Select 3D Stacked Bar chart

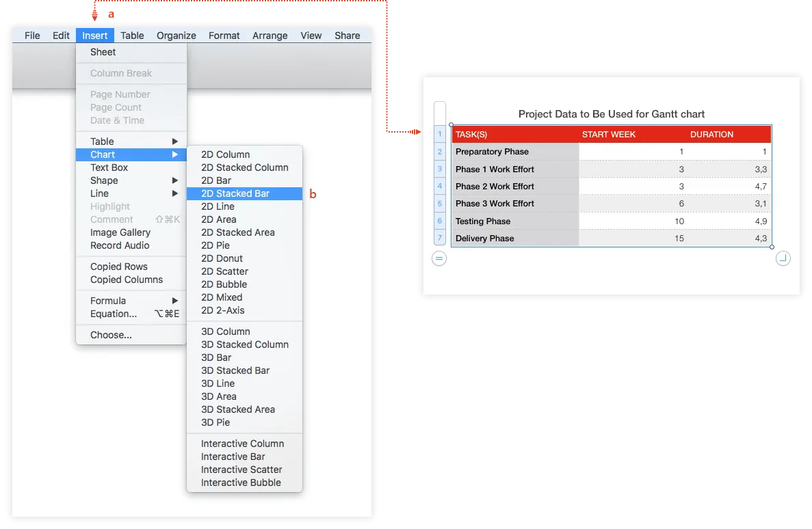click(x=244, y=370)
